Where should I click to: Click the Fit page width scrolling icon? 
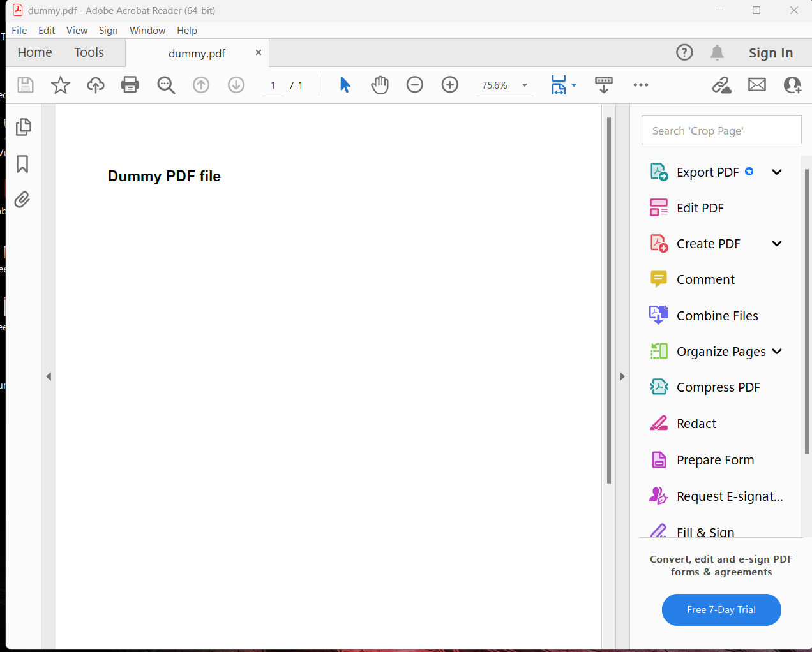[x=559, y=85]
